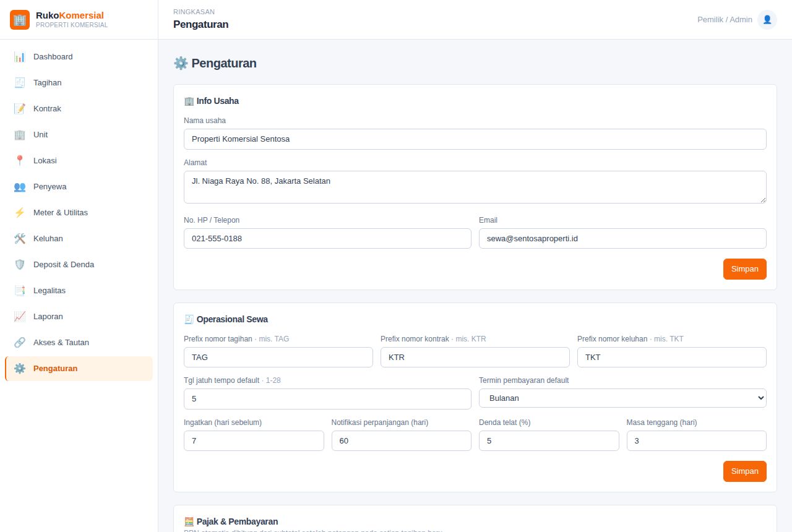
Task: Click the Deposit & Denda shield icon
Action: coord(20,265)
